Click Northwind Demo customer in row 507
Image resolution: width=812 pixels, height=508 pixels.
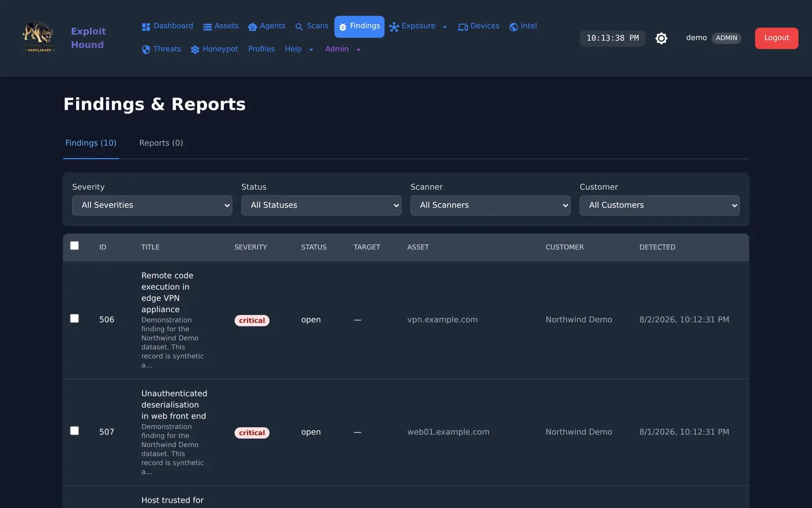coord(579,432)
